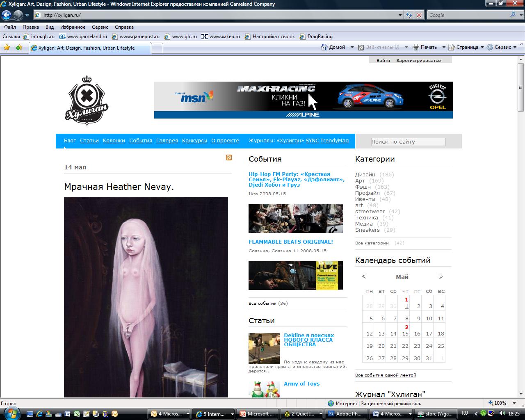Open the www.gameland.ru favorites link
This screenshot has height=420, width=525.
83,37
